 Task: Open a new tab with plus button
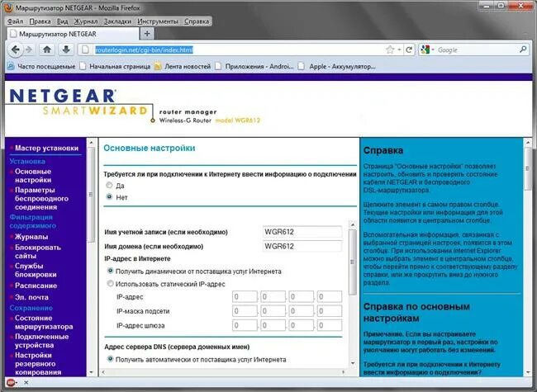tap(147, 34)
